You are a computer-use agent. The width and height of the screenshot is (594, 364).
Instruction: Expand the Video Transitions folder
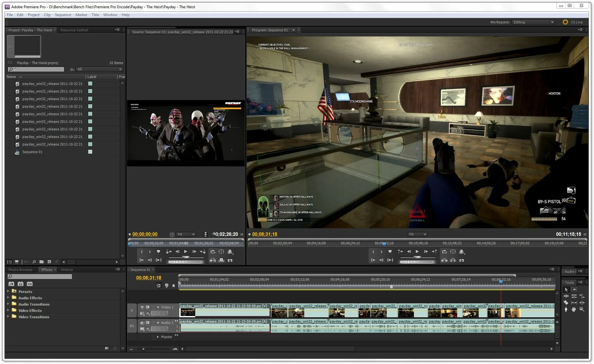(8, 316)
